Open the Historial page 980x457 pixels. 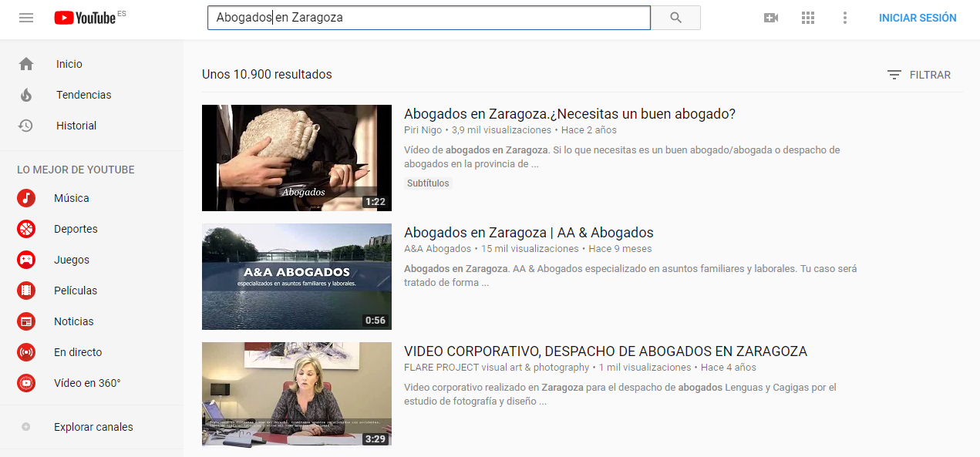77,125
